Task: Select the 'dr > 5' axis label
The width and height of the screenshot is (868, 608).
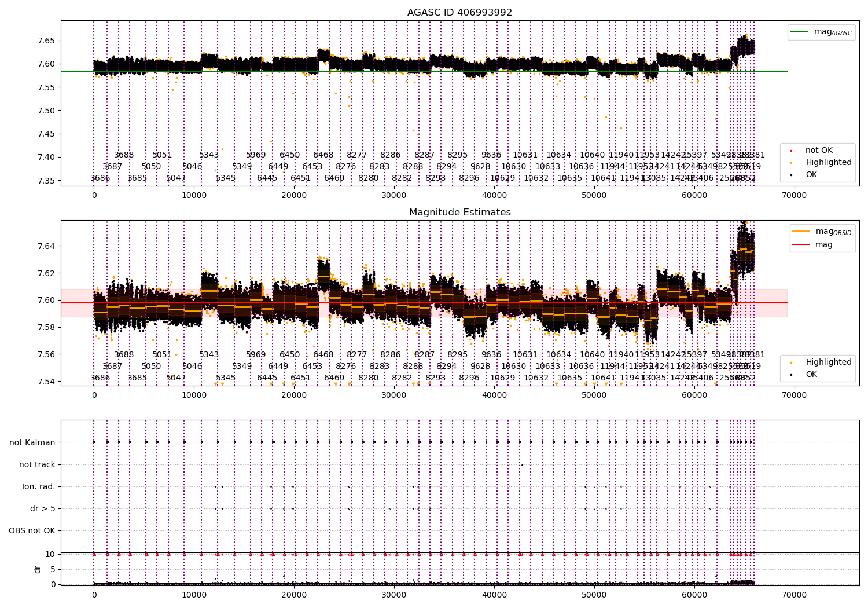Action: 43,508
